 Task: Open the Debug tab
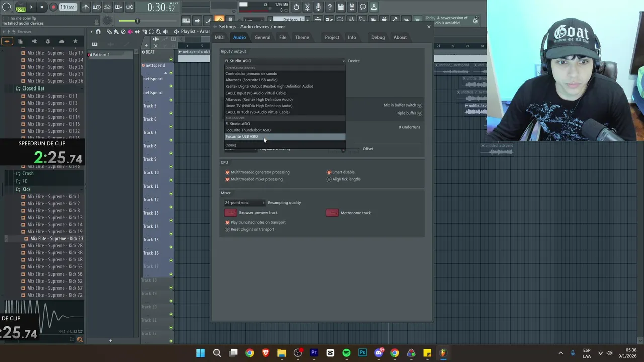pos(378,37)
